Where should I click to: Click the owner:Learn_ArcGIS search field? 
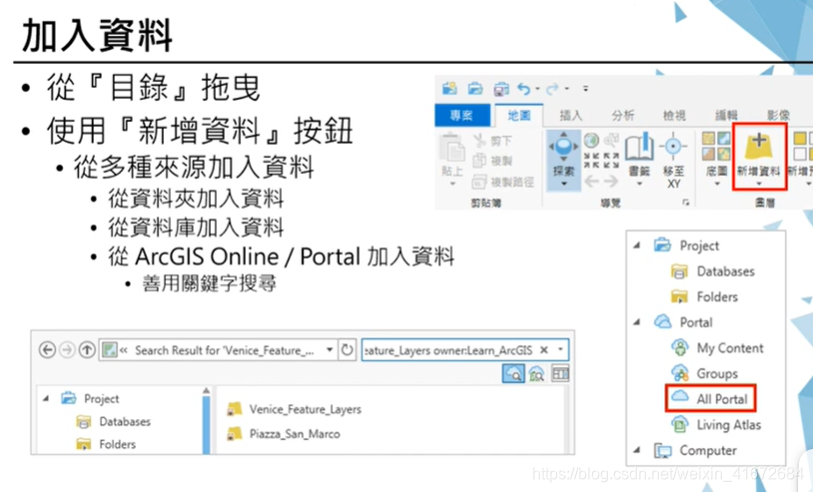(448, 350)
